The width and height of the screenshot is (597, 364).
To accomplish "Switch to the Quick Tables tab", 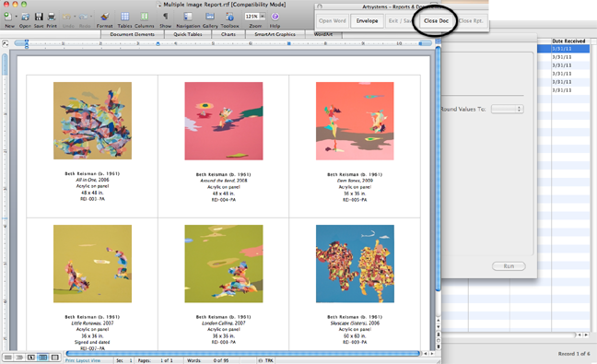I will (x=188, y=34).
